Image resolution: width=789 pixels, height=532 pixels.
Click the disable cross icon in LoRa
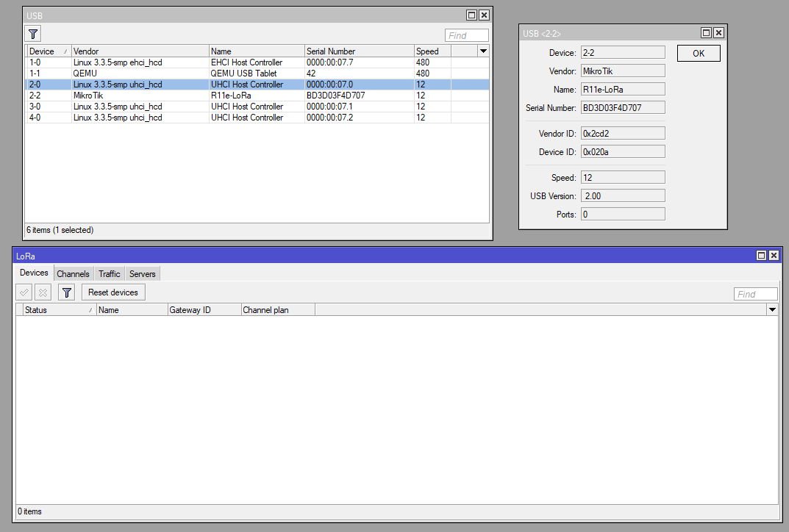point(43,292)
